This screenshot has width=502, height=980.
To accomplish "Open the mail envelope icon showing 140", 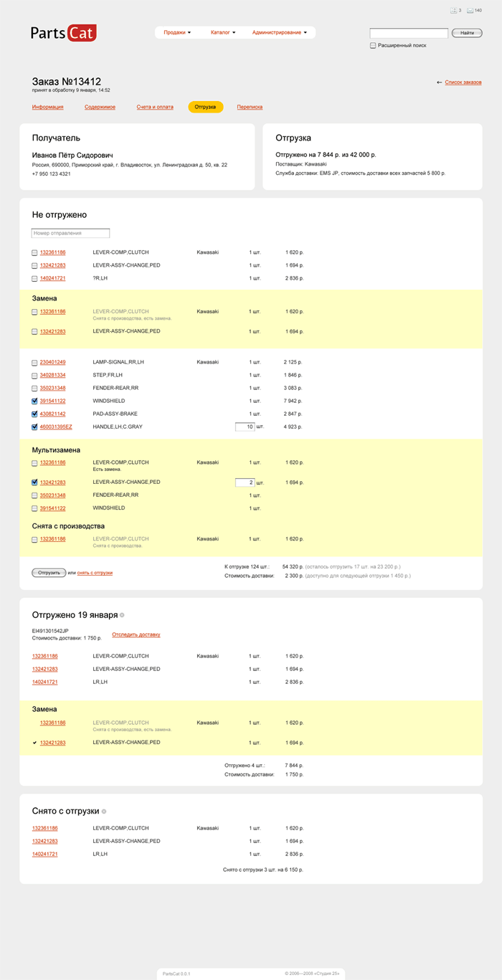I will coord(470,11).
